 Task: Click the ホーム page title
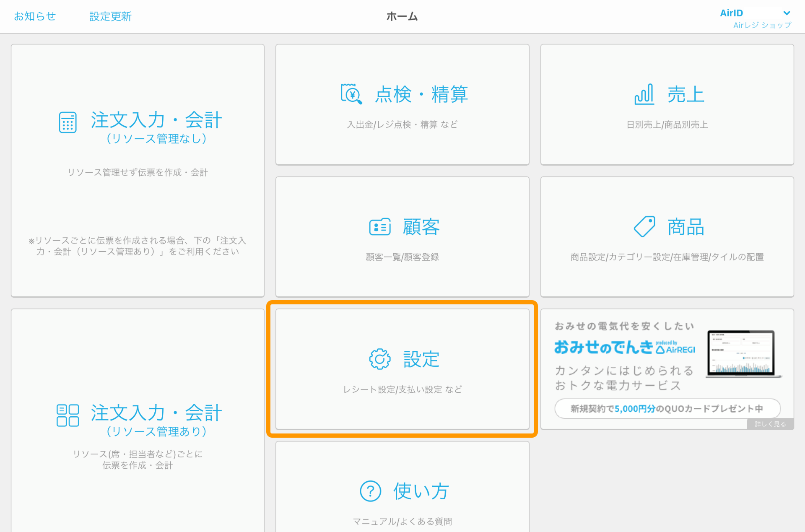pos(402,16)
